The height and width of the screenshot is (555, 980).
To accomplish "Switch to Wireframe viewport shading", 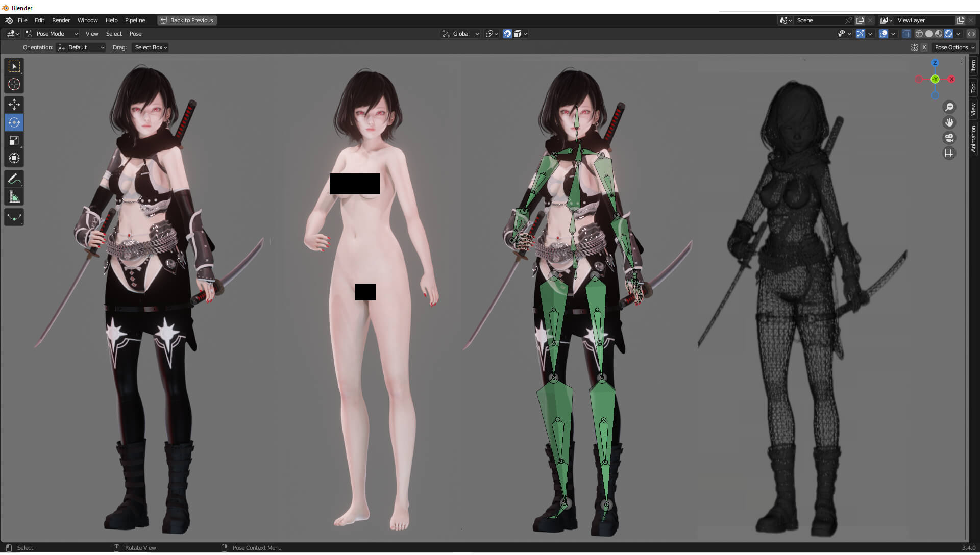I will point(919,34).
